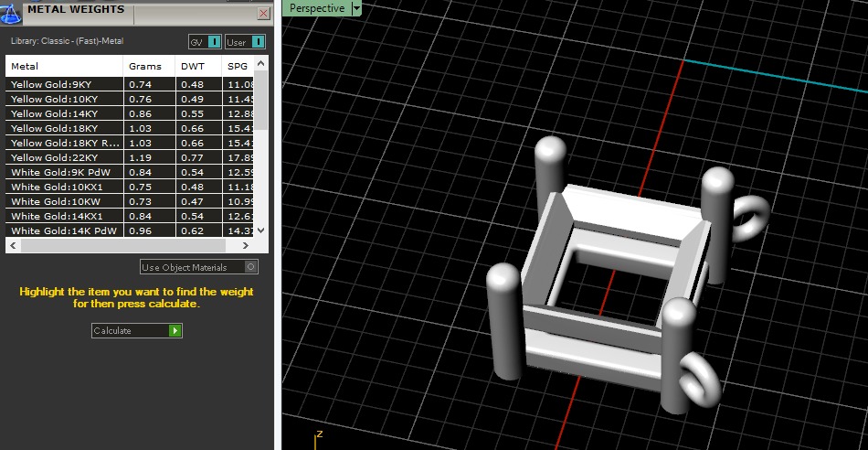This screenshot has width=868, height=450.
Task: Select the Yellow Gold:10KY row
Action: 130,99
